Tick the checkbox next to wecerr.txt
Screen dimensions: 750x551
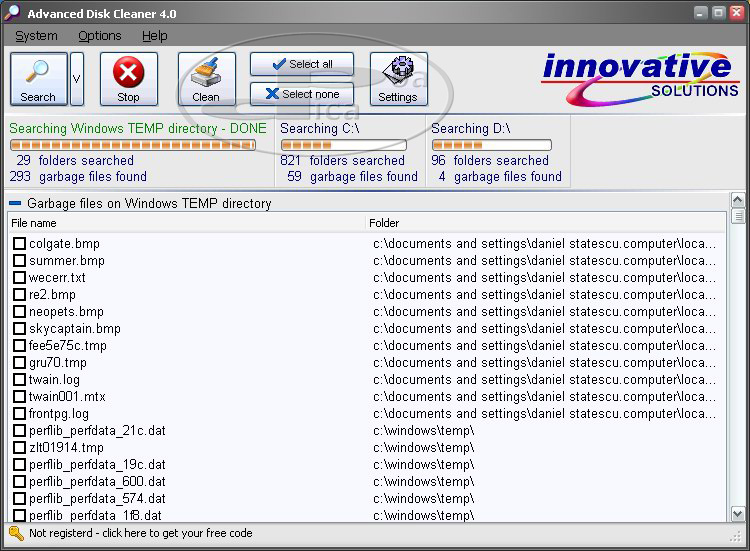click(x=19, y=278)
